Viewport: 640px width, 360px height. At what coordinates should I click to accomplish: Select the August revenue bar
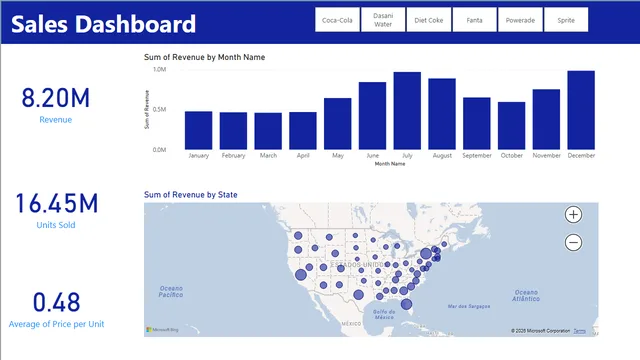442,114
